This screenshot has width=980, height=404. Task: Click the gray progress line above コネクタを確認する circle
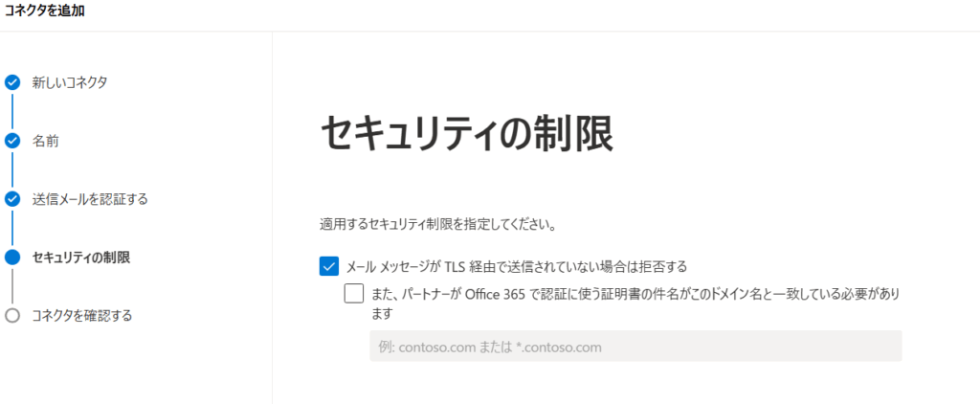pos(12,286)
